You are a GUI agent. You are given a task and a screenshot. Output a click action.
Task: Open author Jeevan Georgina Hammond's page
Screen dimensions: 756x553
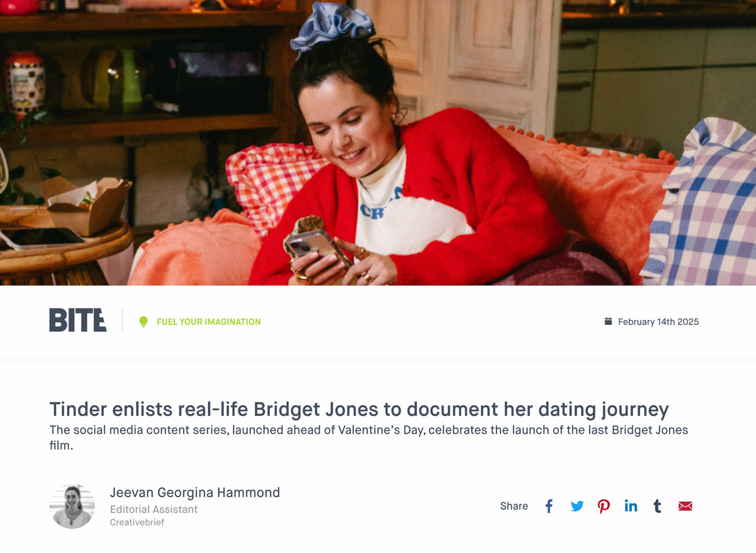pos(195,492)
